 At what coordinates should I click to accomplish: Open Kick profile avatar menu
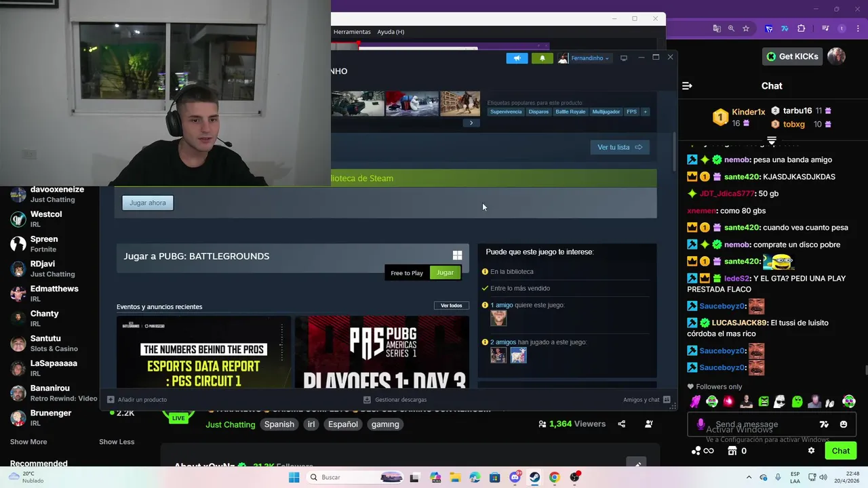837,56
